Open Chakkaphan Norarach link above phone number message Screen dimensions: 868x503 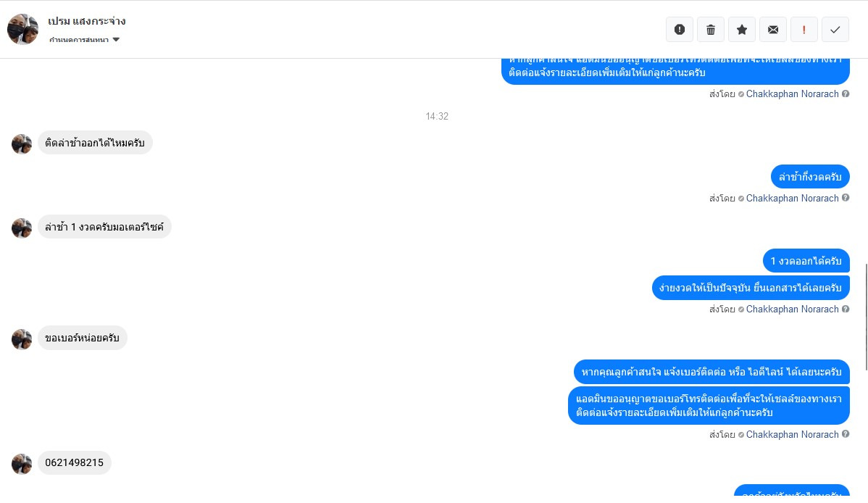point(792,435)
